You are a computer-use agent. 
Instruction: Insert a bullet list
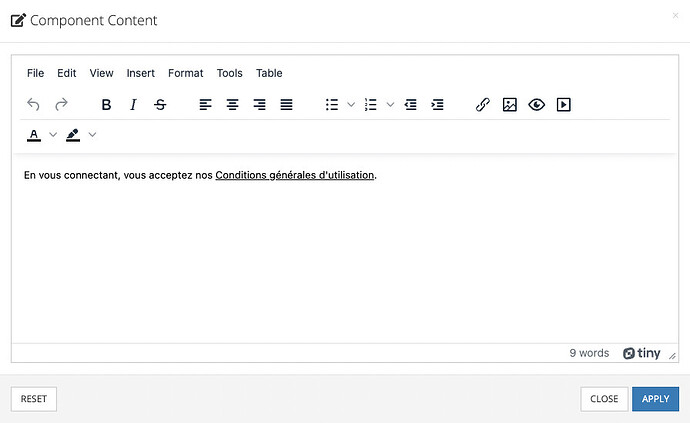pyautogui.click(x=332, y=104)
